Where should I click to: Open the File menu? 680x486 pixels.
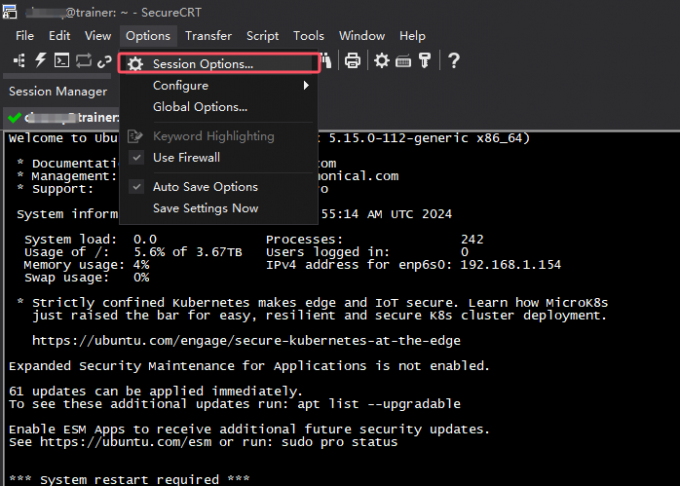tap(25, 36)
